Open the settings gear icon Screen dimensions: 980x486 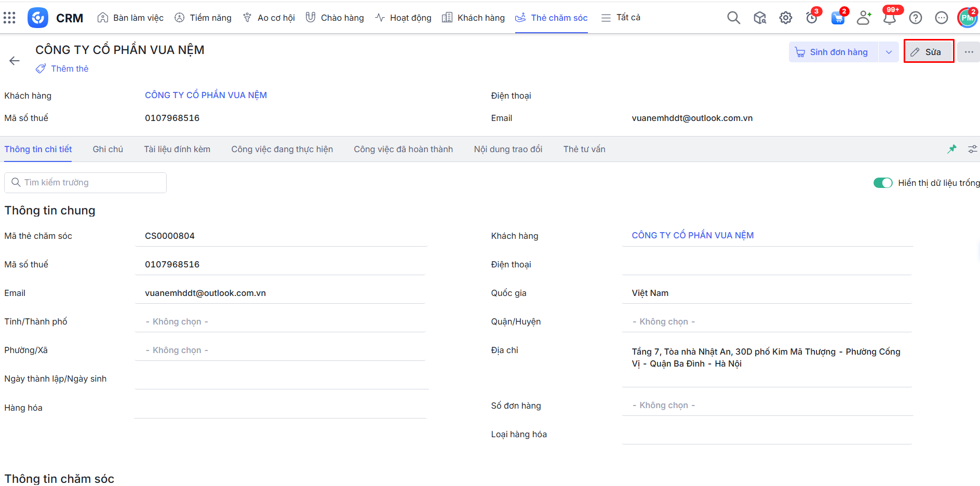785,18
